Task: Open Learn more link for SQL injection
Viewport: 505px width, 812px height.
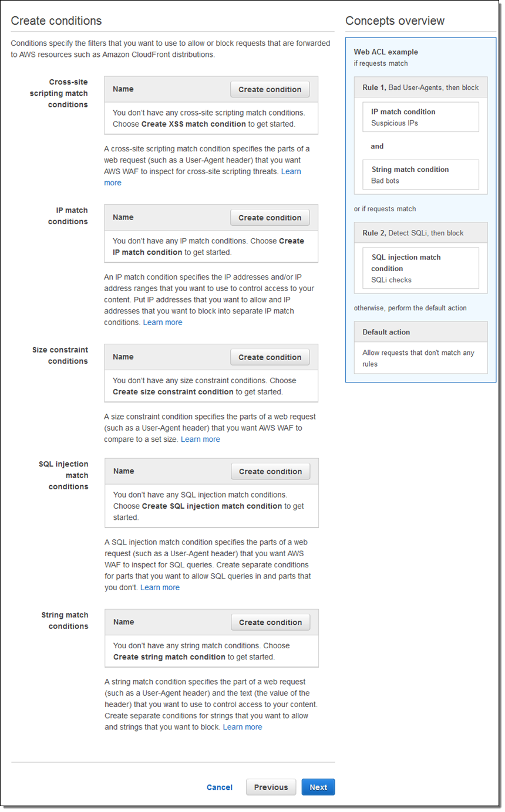Action: (x=160, y=588)
